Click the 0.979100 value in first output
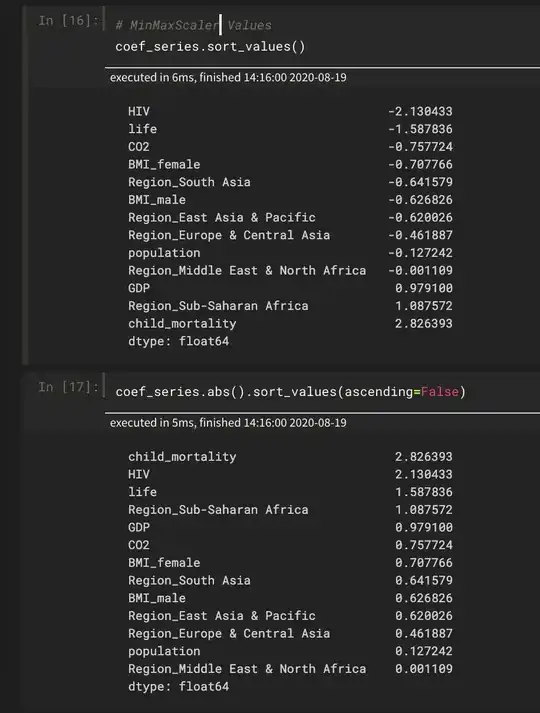The height and width of the screenshot is (713, 540). pos(424,288)
